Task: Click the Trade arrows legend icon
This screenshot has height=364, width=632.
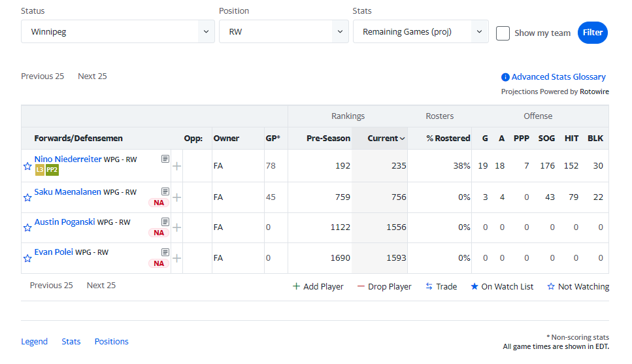Action: 429,286
